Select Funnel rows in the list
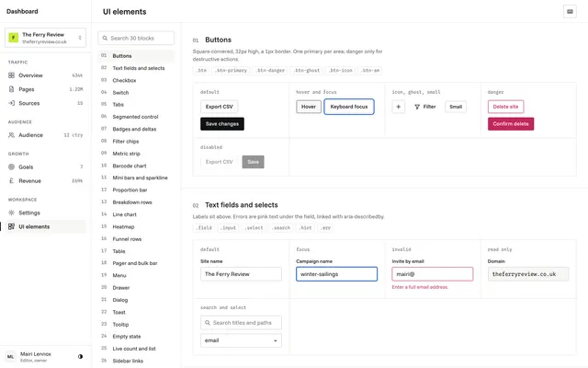The image size is (588, 368). [x=136, y=239]
